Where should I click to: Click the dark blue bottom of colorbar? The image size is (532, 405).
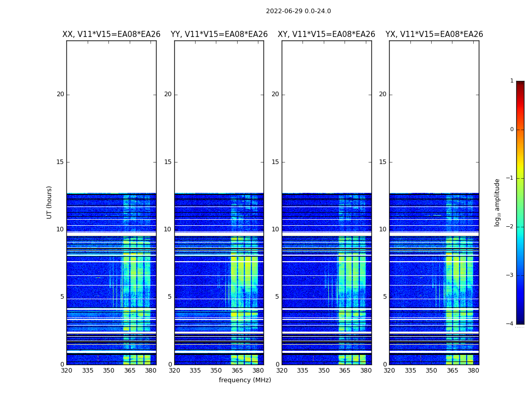[520, 321]
